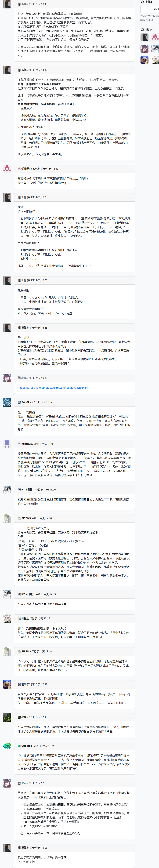Click the 今天 16:38 timestamp

click(x=41, y=327)
